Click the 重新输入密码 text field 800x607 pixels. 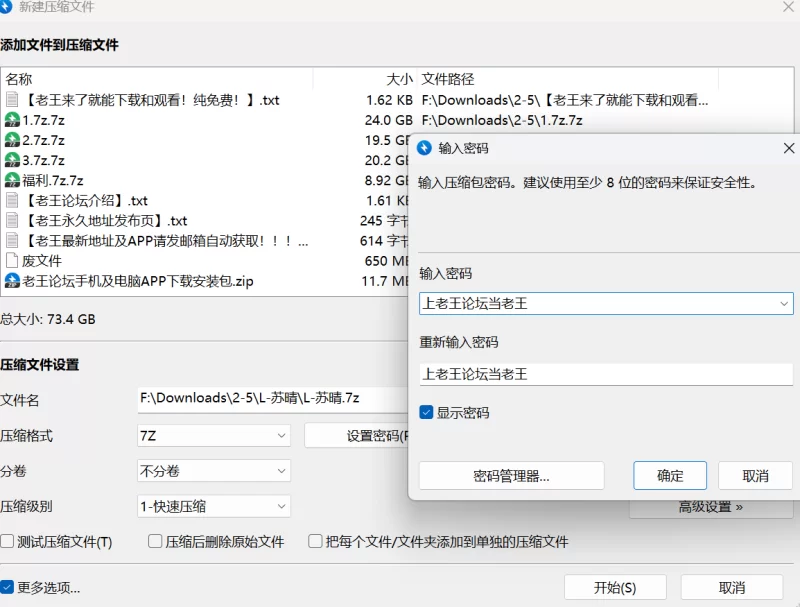(x=606, y=374)
